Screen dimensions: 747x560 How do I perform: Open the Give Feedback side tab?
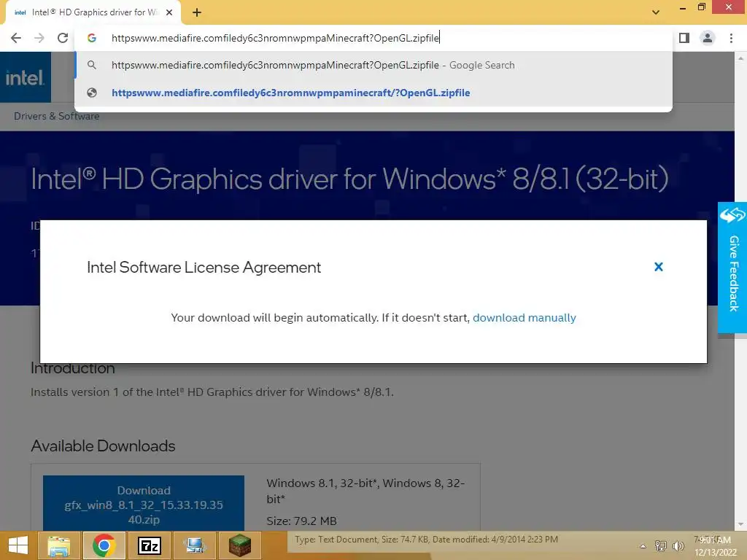coord(732,268)
